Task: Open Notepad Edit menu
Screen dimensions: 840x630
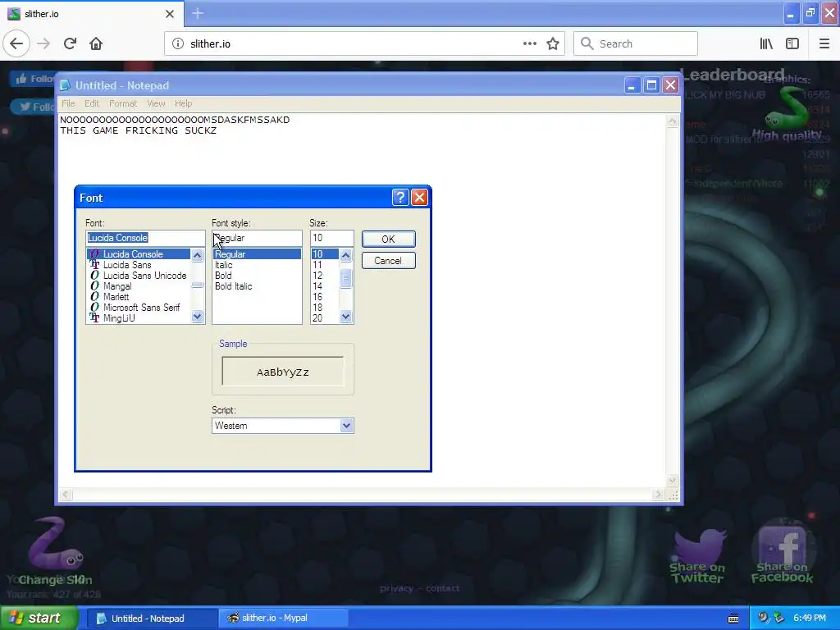Action: [92, 103]
